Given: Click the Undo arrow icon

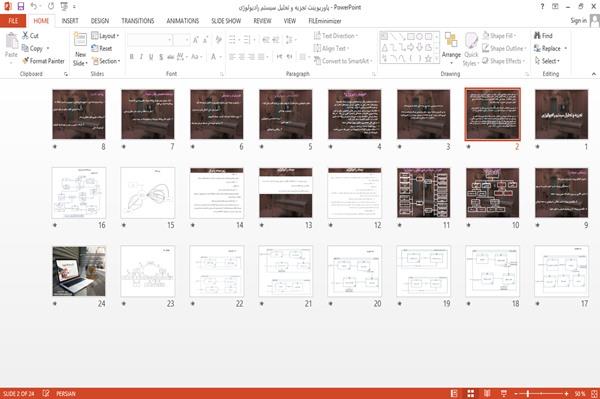Looking at the screenshot, I should [x=34, y=7].
